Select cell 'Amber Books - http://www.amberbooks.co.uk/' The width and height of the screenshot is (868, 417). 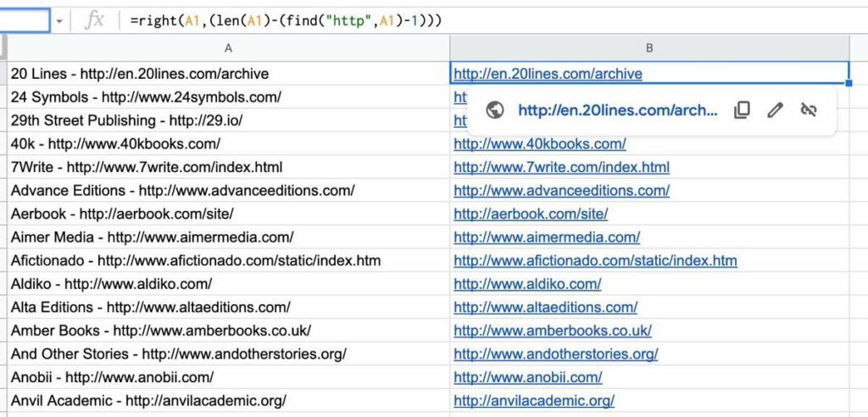click(x=228, y=330)
